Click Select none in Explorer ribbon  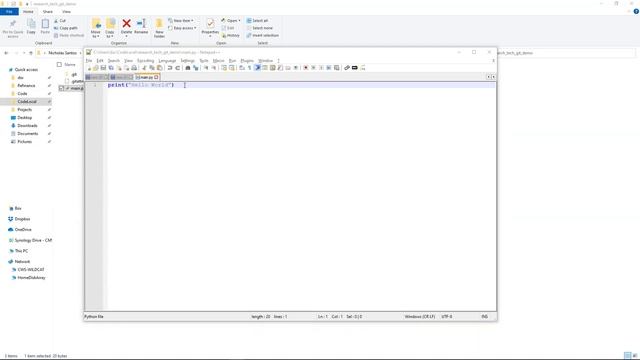click(260, 28)
